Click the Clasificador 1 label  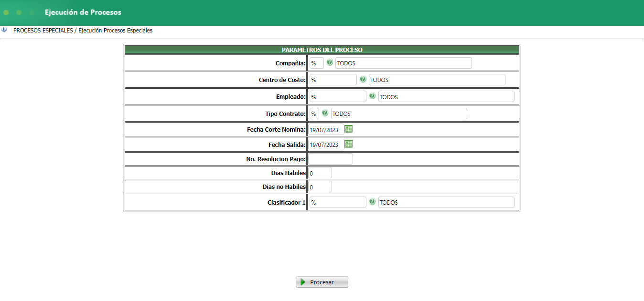pyautogui.click(x=287, y=202)
